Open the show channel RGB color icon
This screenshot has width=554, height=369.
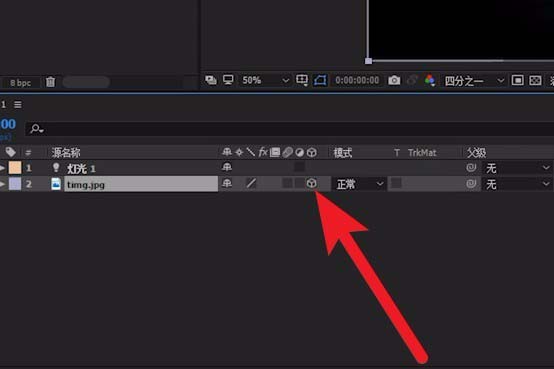(430, 81)
